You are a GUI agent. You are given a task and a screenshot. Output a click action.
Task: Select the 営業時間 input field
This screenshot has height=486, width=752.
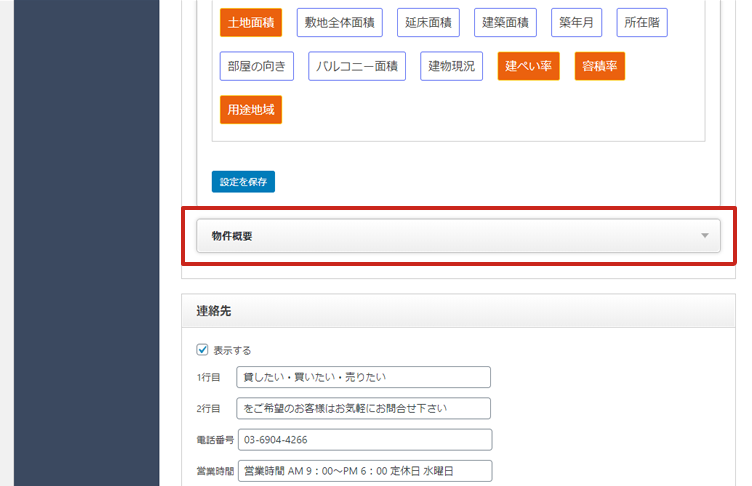pyautogui.click(x=364, y=471)
